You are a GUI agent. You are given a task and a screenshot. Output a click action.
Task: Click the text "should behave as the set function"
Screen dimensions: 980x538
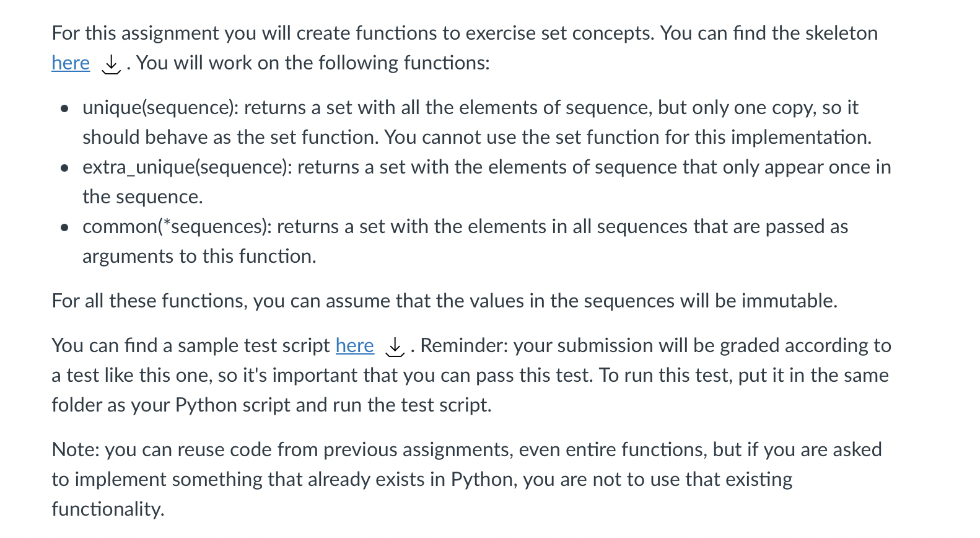coord(229,138)
